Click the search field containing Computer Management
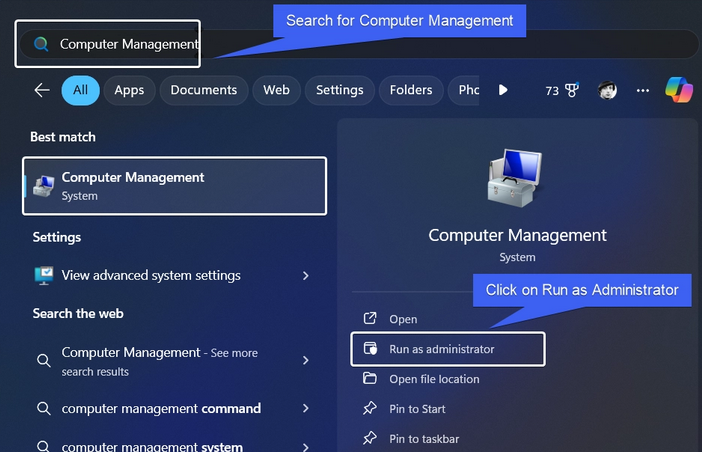Viewport: 702px width, 452px height. pyautogui.click(x=359, y=44)
